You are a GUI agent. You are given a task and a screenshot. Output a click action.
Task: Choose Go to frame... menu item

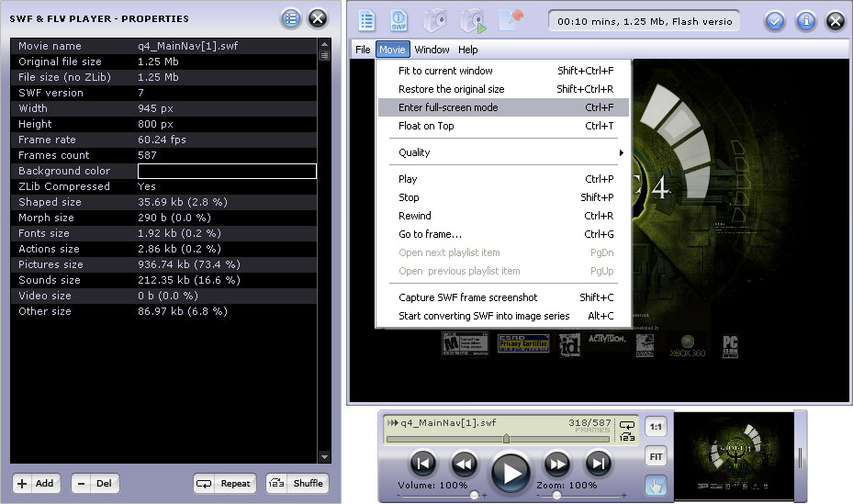click(503, 234)
